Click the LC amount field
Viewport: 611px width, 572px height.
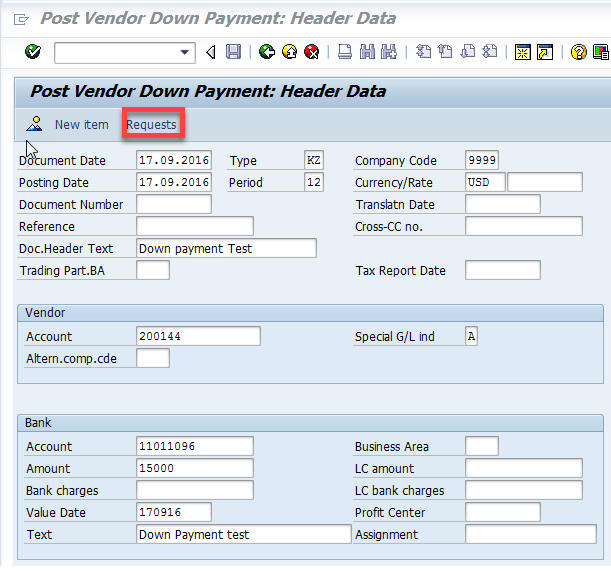point(524,468)
